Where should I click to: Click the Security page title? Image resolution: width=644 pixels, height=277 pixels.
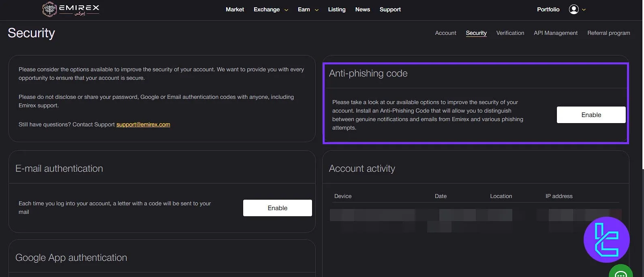click(x=31, y=33)
